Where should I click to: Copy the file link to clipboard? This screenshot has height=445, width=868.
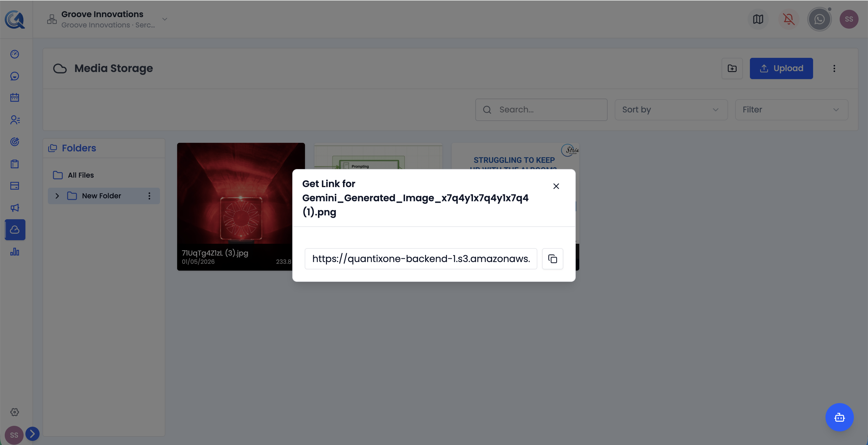pos(552,259)
